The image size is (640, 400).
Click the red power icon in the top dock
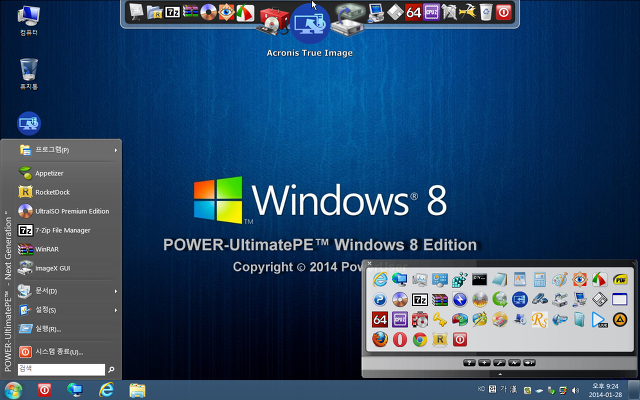[503, 12]
